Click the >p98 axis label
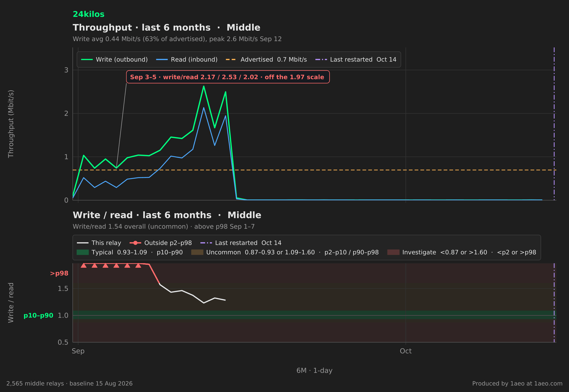Screen dimensions: 569x392 point(59,273)
